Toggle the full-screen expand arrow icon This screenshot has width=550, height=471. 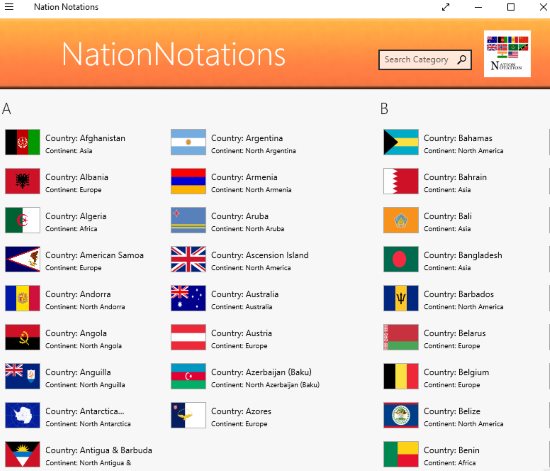pyautogui.click(x=445, y=7)
